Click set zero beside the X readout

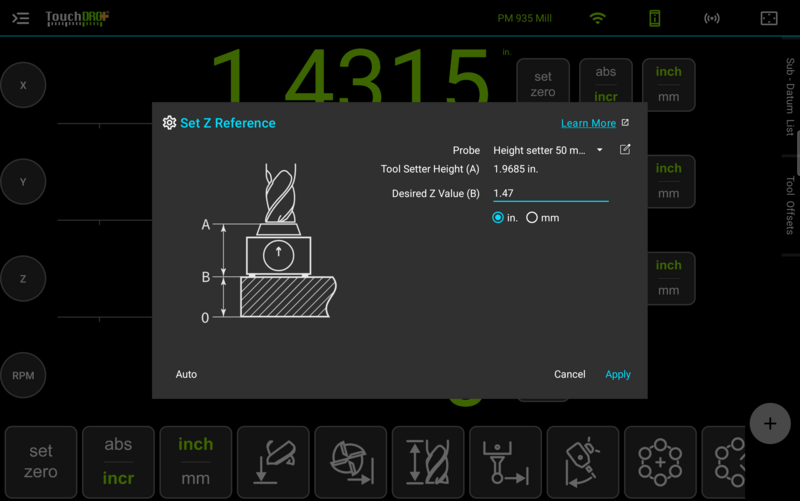pyautogui.click(x=543, y=82)
